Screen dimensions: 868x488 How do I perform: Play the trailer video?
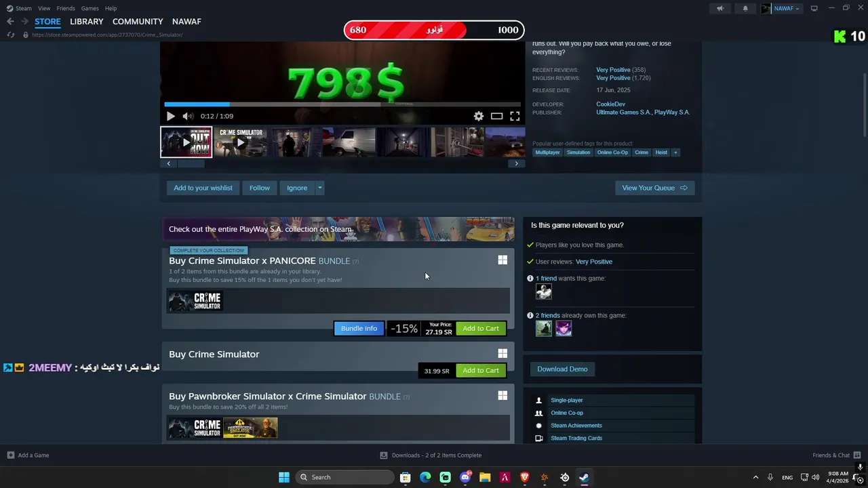click(x=171, y=116)
